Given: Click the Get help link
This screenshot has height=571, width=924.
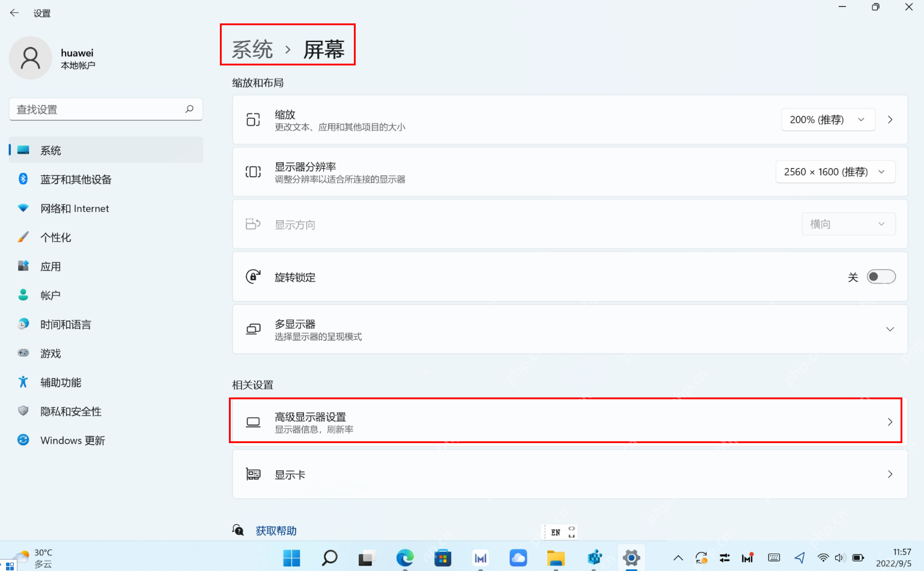Looking at the screenshot, I should [276, 531].
